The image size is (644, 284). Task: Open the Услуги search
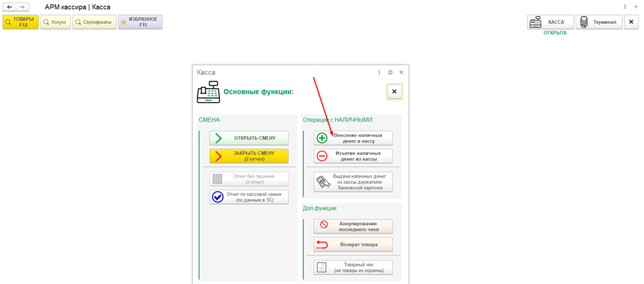56,22
